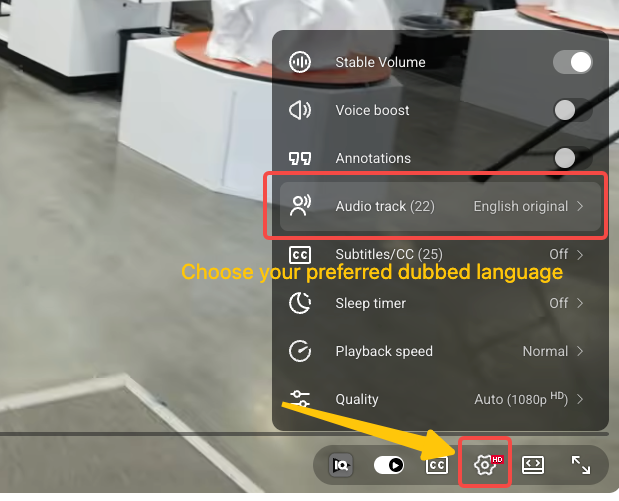Viewport: 619px width, 501px height.
Task: Click the Stable Volume waveform icon
Action: pyautogui.click(x=300, y=62)
